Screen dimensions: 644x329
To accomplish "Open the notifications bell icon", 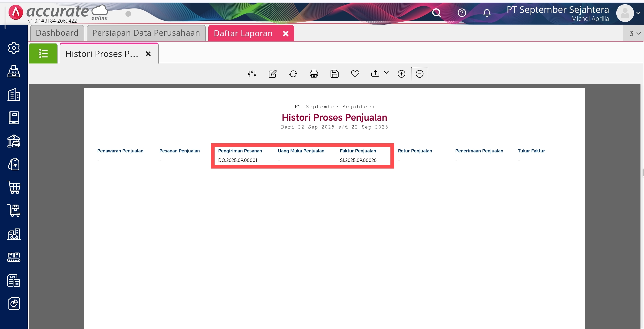I will coord(487,13).
